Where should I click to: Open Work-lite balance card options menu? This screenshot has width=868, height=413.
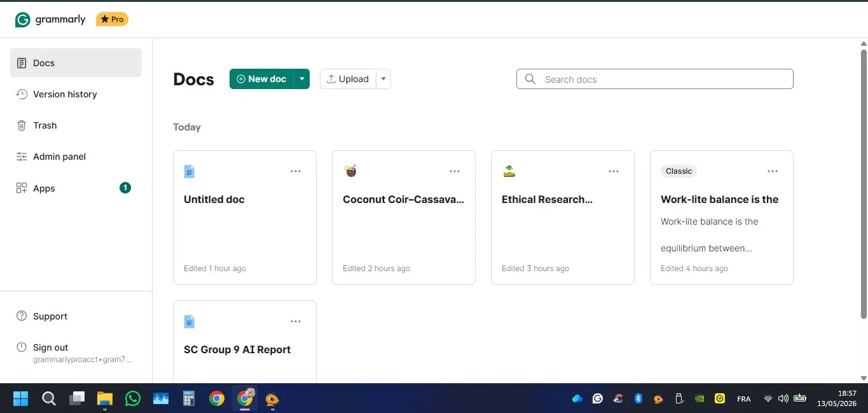coord(773,171)
